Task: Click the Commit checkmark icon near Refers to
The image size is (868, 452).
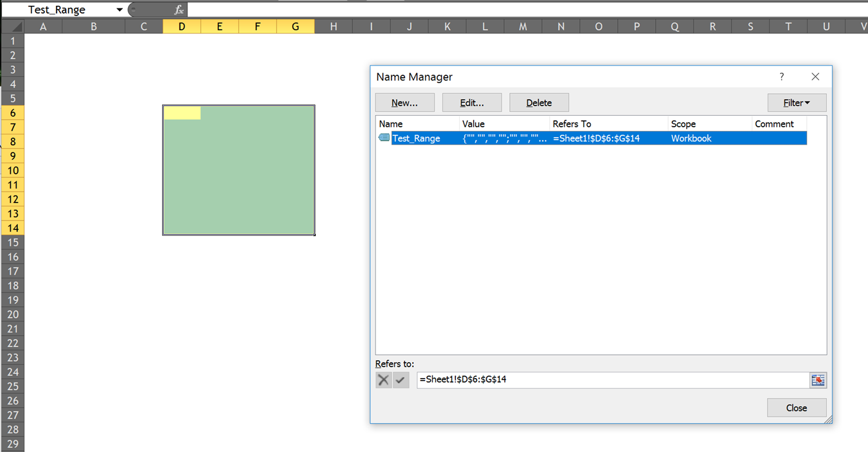Action: (x=401, y=379)
